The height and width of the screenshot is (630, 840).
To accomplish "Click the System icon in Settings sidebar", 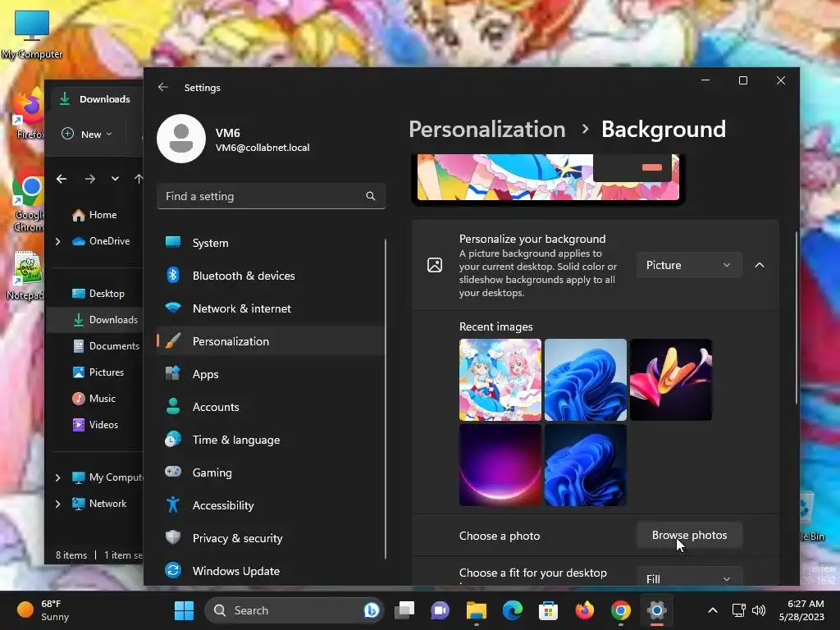I will 173,242.
